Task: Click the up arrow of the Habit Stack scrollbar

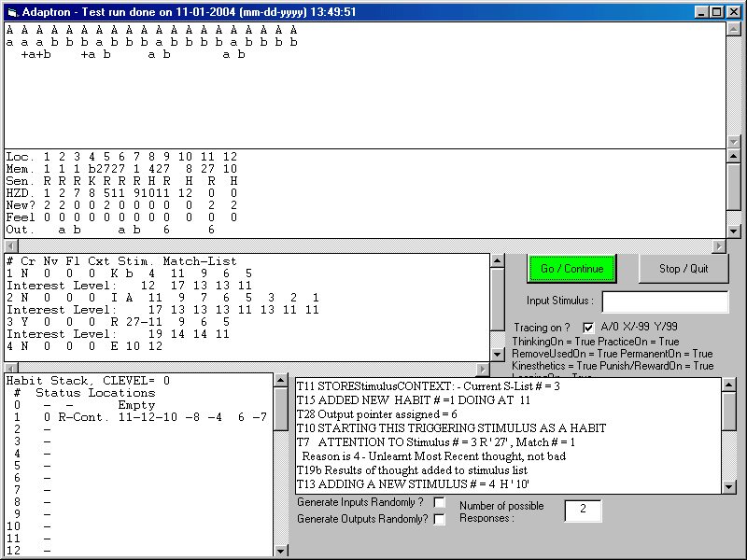Action: (281, 380)
